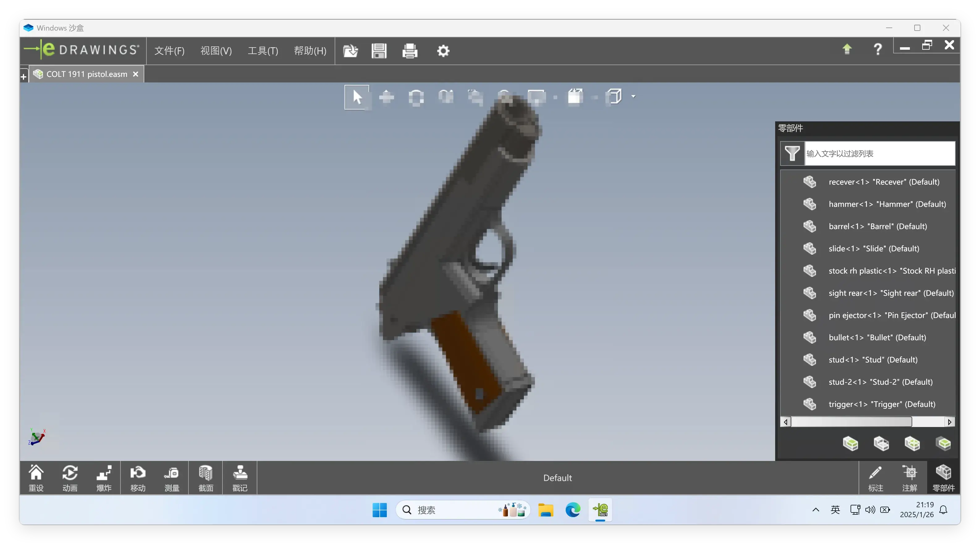The width and height of the screenshot is (980, 544).
Task: Click the 重设 (Reset) home icon
Action: click(x=36, y=478)
